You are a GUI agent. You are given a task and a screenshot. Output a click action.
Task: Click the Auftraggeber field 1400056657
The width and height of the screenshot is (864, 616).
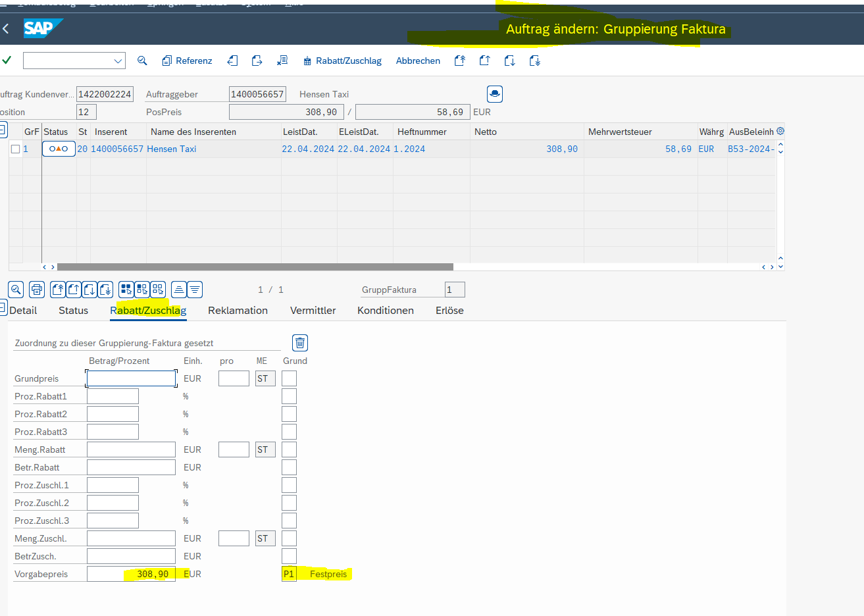click(x=257, y=94)
